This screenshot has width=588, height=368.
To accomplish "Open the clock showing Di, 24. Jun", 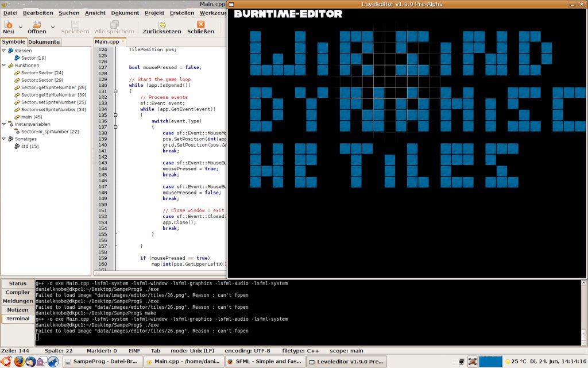I will (558, 362).
